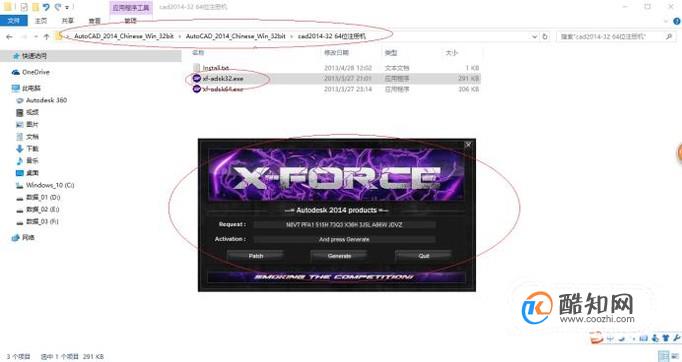Click the up-one-level arrow icon
This screenshot has width=682, height=362.
tap(46, 37)
